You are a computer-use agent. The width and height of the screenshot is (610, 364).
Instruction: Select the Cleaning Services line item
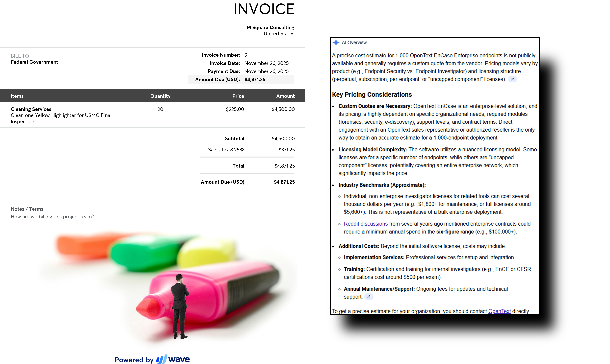pos(31,109)
